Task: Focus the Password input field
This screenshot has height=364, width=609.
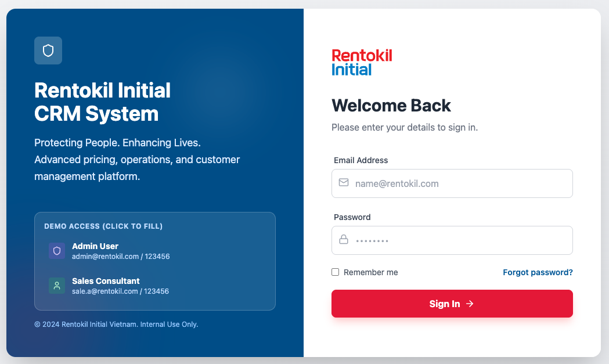Action: click(459, 240)
